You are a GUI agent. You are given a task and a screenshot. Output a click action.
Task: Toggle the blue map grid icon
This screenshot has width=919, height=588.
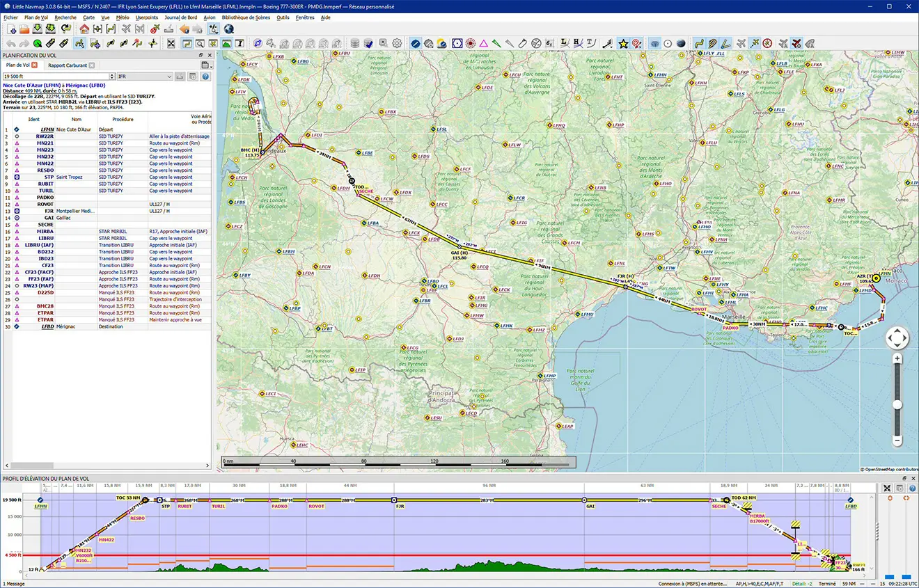[656, 44]
